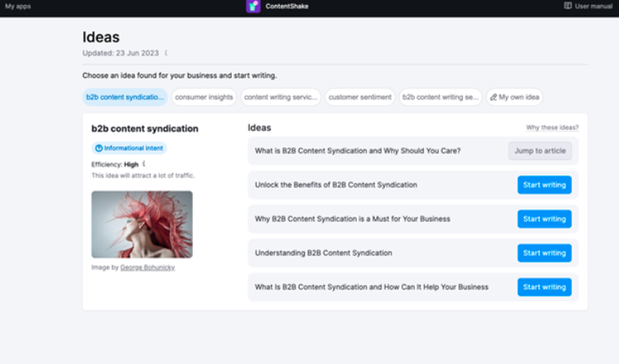
Task: Select the b2b content syndication topic tab
Action: [x=125, y=97]
